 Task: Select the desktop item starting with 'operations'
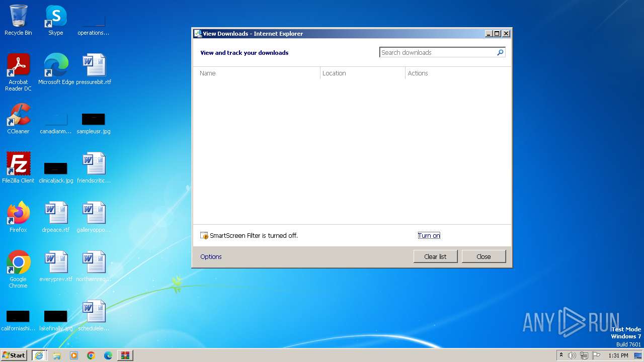click(x=94, y=25)
